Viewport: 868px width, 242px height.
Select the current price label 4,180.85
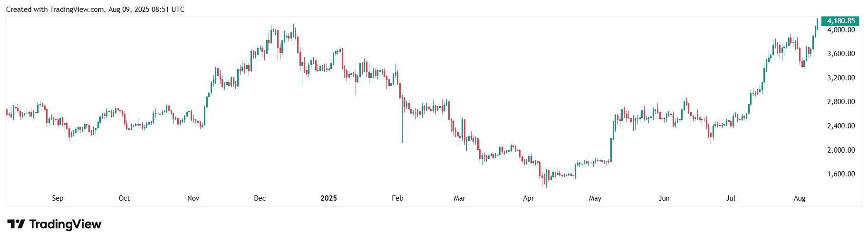840,21
